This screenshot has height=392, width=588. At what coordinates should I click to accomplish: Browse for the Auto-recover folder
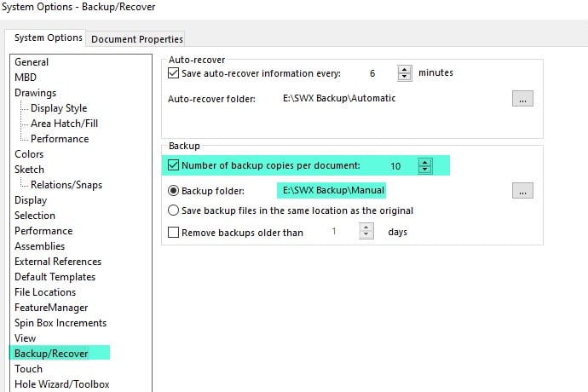pos(522,99)
